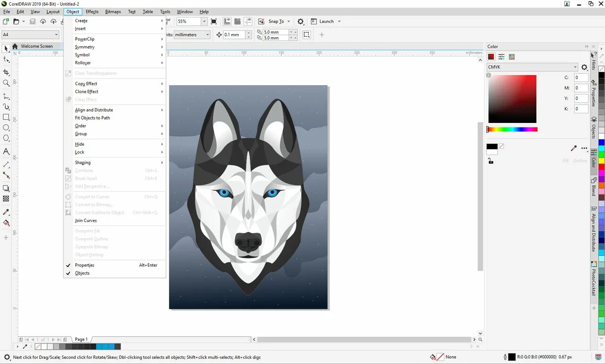
Task: Open the color sliders view in Color panel
Action: (x=501, y=56)
